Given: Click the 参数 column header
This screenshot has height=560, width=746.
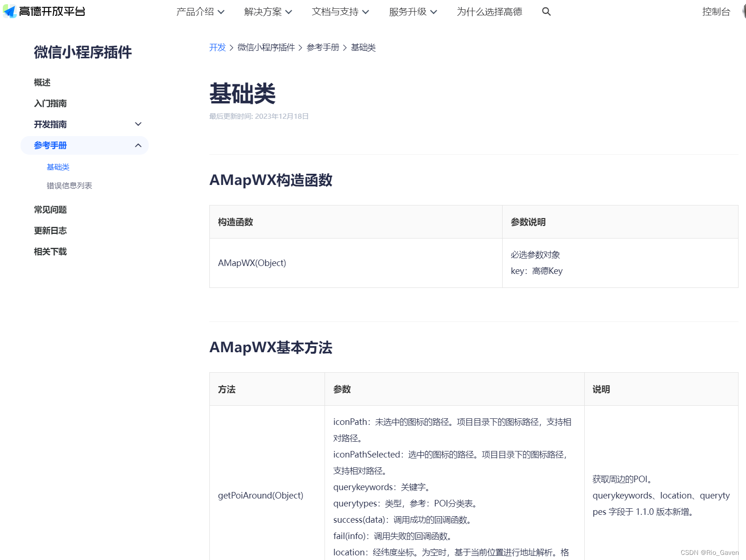Looking at the screenshot, I should [342, 389].
